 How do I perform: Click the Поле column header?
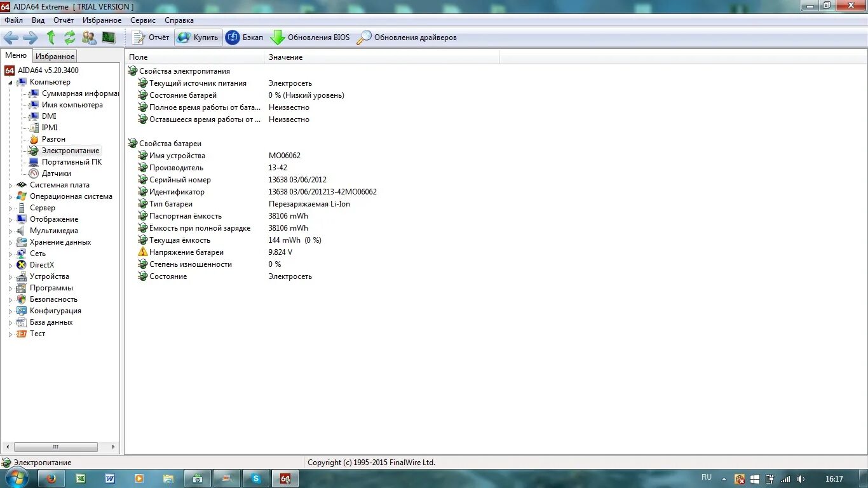[194, 57]
